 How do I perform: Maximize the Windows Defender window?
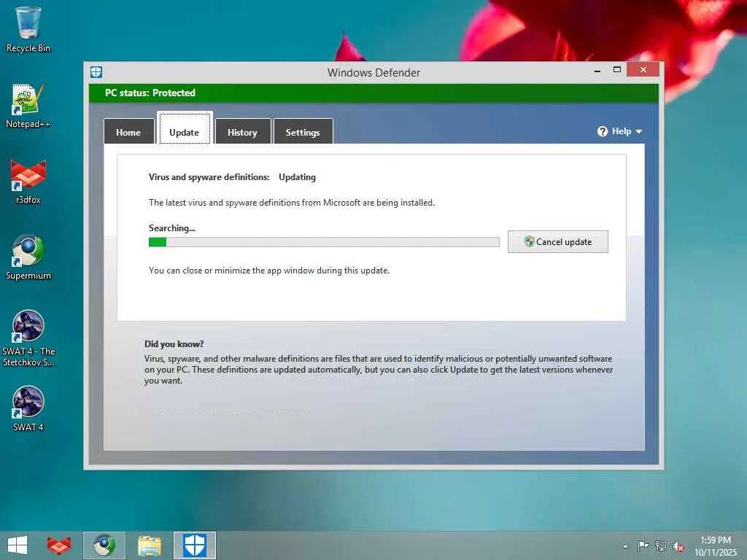coord(617,70)
